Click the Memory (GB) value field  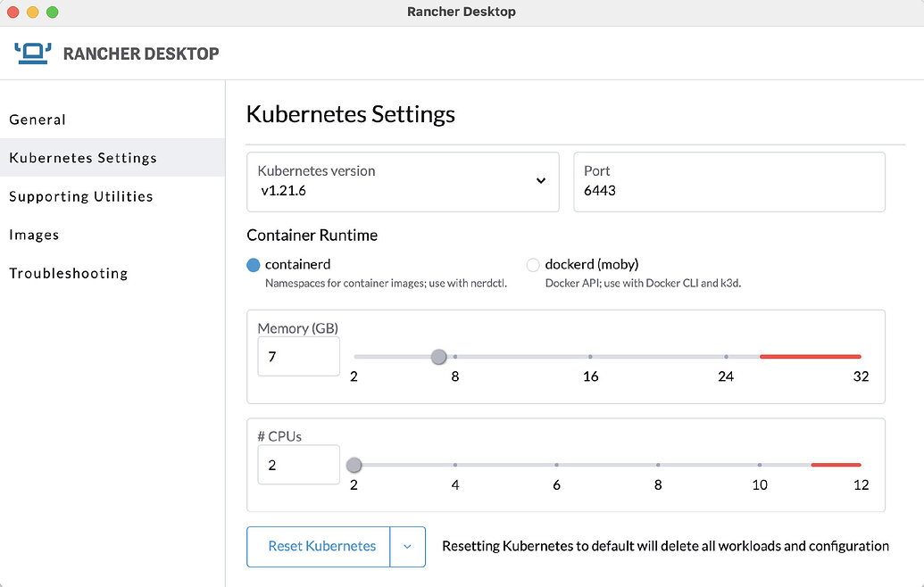298,357
